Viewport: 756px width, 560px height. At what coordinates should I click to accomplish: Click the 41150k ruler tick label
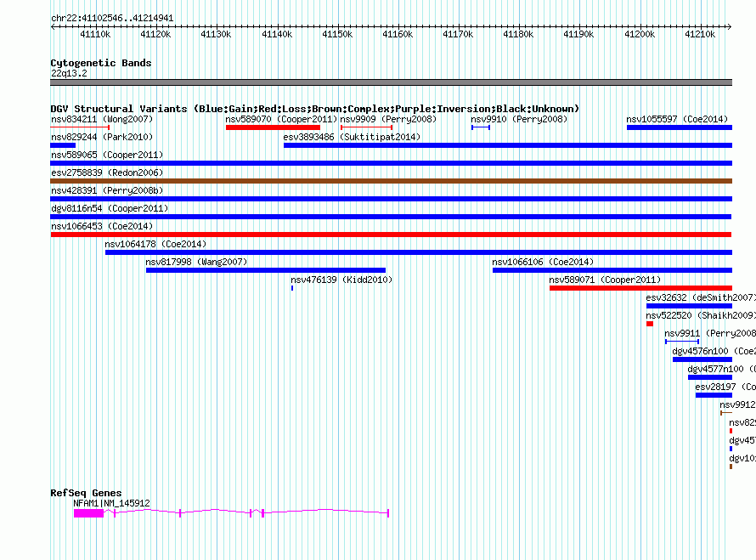(x=337, y=34)
